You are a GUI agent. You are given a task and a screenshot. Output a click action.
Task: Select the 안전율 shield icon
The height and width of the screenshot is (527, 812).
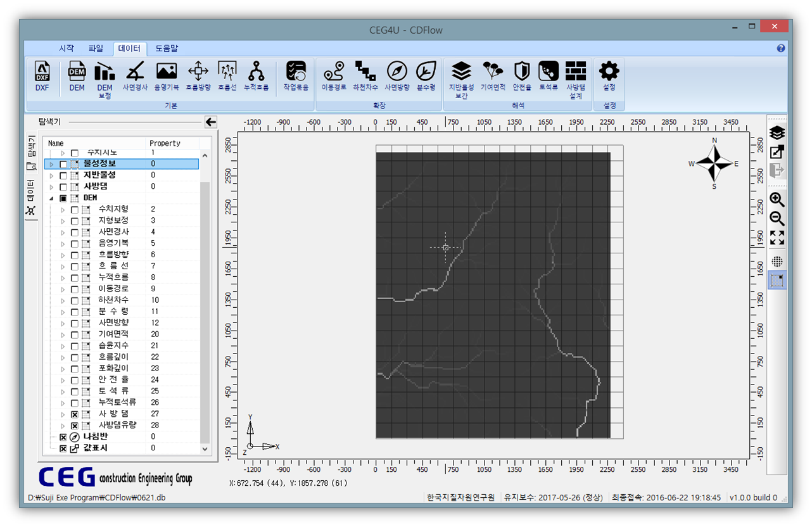pyautogui.click(x=522, y=76)
